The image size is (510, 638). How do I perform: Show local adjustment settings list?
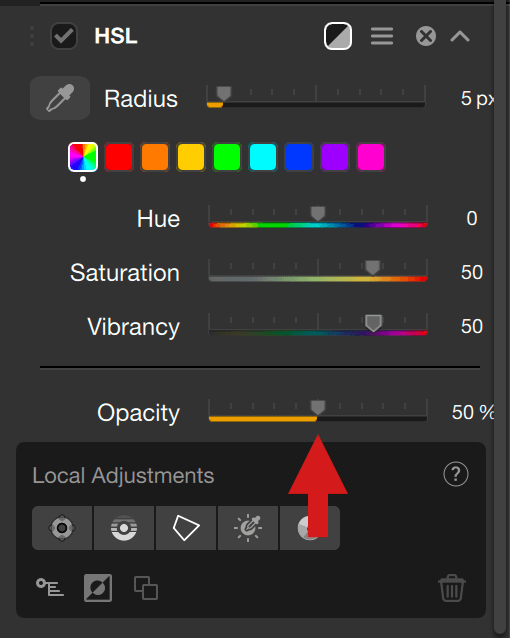[x=50, y=587]
